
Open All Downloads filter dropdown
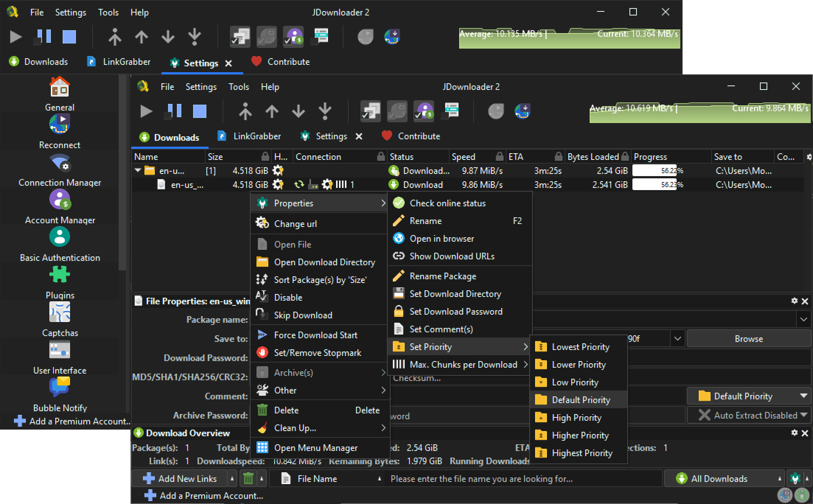click(725, 479)
